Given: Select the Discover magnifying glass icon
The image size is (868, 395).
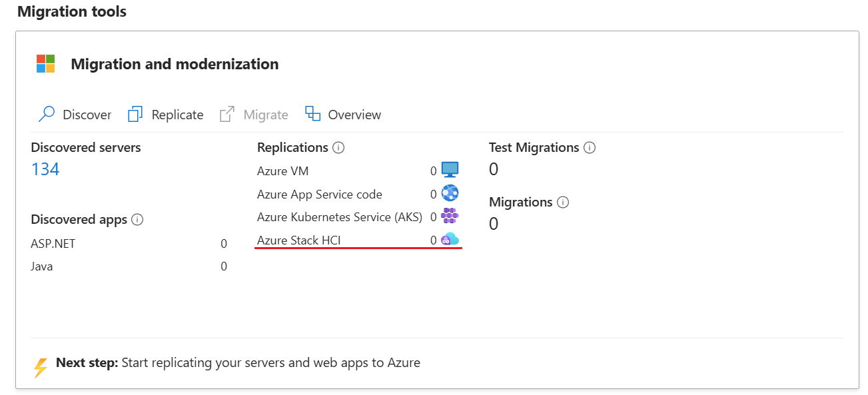Looking at the screenshot, I should point(45,114).
